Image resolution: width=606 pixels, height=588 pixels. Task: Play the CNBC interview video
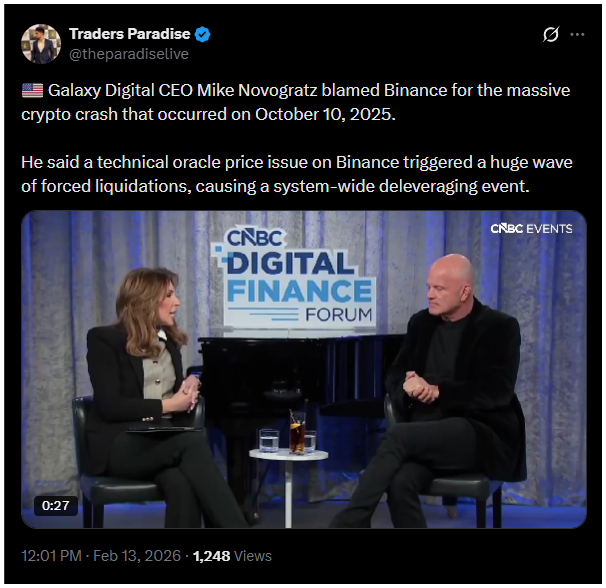(304, 369)
